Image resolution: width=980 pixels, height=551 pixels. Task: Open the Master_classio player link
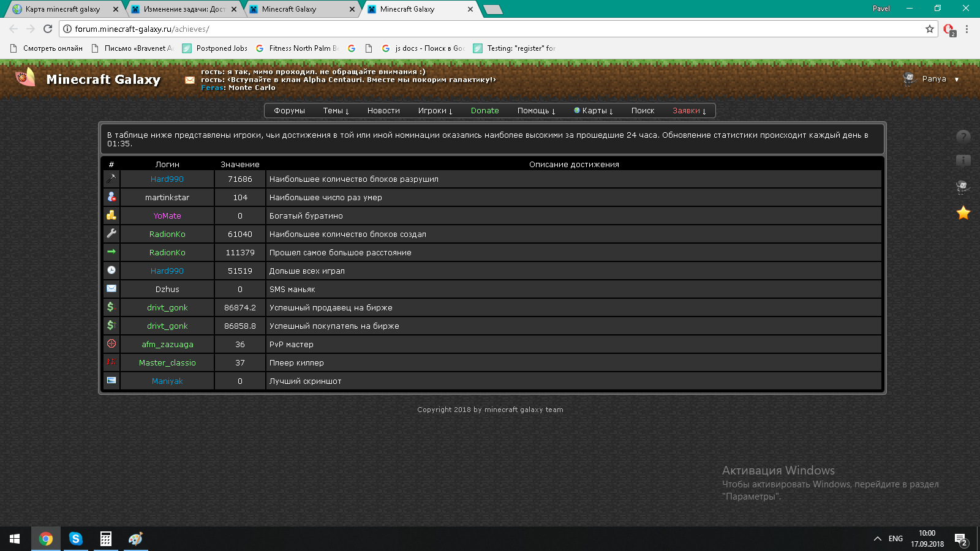[x=167, y=363]
